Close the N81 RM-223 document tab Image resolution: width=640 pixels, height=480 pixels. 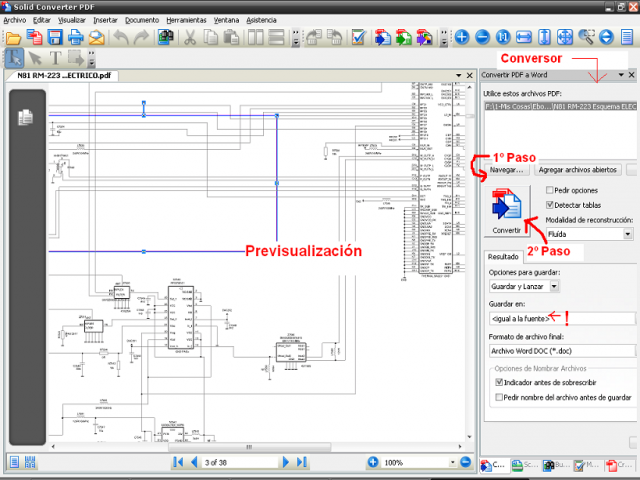coord(469,76)
